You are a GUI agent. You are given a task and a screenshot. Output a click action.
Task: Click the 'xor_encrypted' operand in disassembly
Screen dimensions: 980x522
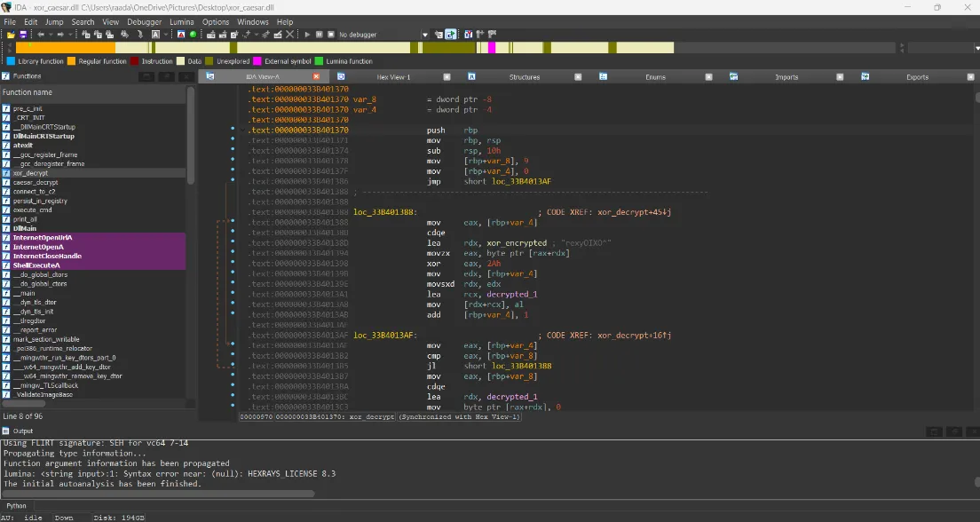(x=517, y=243)
